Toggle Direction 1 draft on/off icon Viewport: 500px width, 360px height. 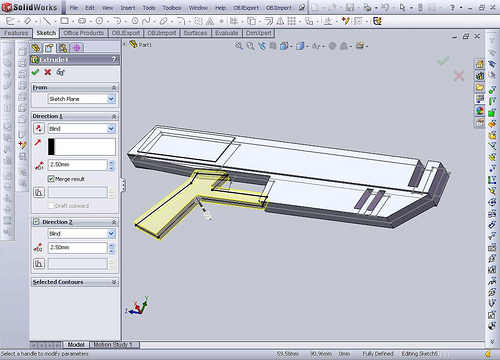[39, 192]
